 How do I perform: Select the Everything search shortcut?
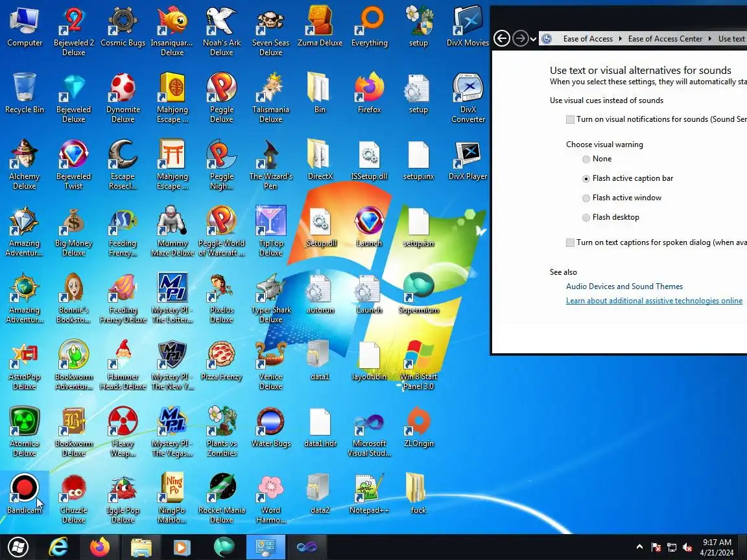[369, 26]
